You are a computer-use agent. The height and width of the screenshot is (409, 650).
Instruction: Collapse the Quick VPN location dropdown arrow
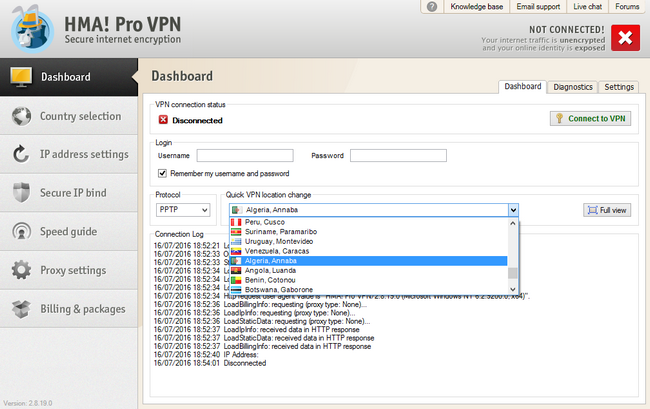[513, 210]
